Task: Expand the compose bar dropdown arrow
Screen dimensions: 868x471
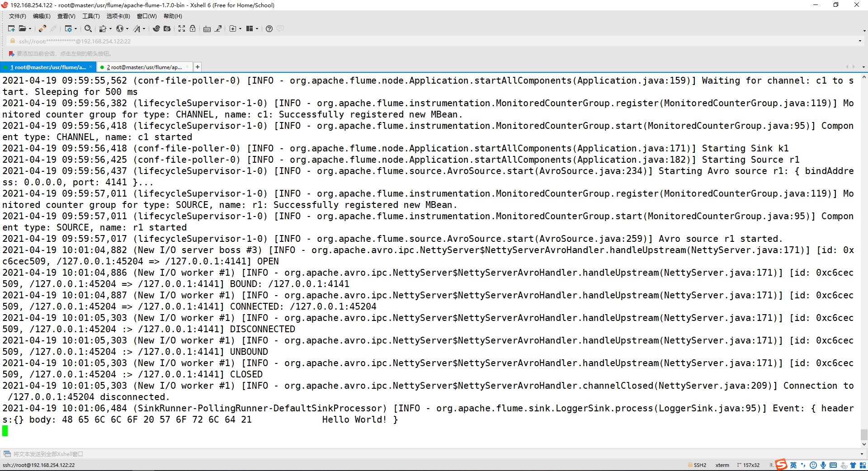Action: pos(862,454)
